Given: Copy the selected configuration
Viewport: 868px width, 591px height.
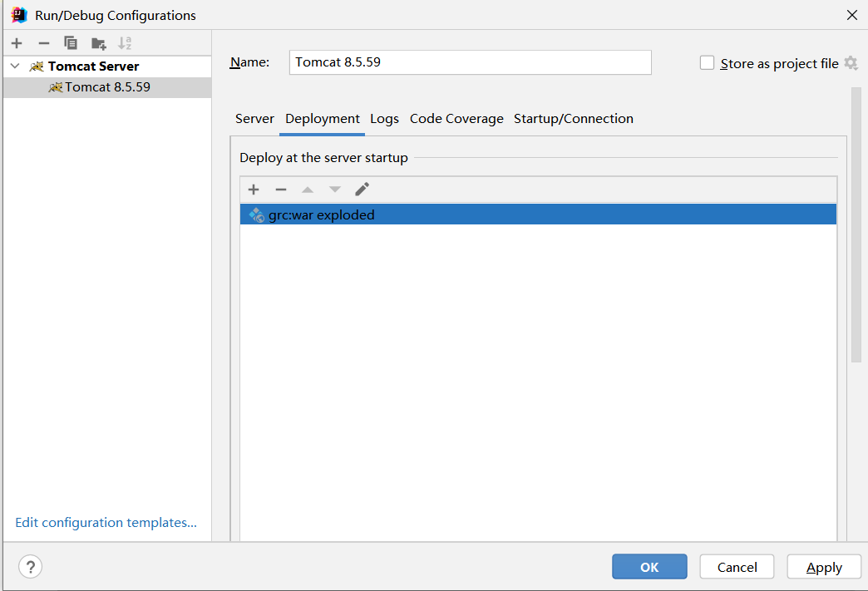Looking at the screenshot, I should (71, 43).
